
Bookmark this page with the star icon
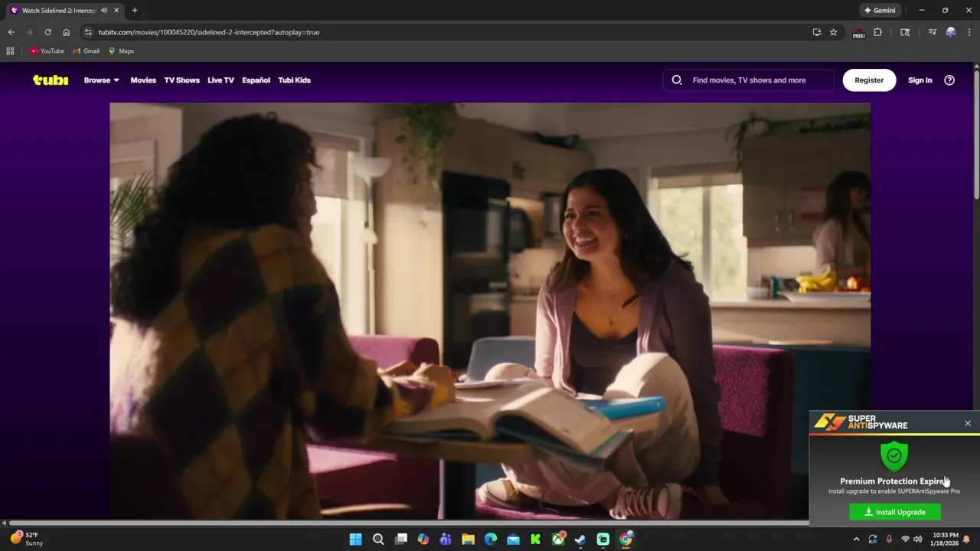pyautogui.click(x=834, y=32)
